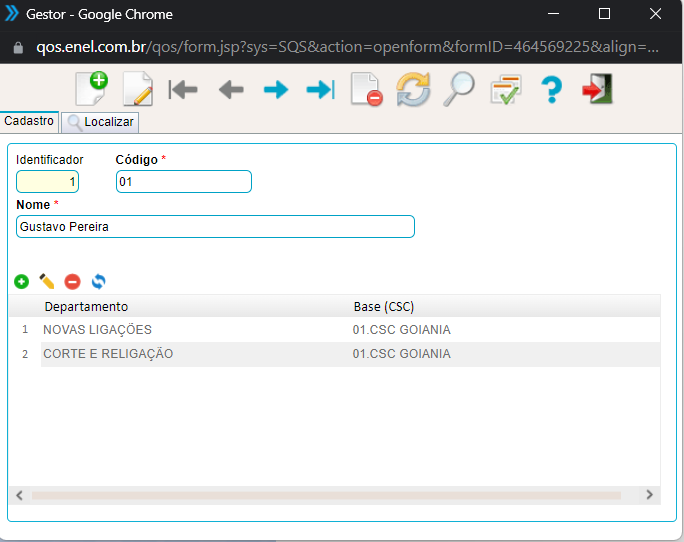Image resolution: width=684 pixels, height=542 pixels.
Task: Go to first record arrow
Action: 183,90
